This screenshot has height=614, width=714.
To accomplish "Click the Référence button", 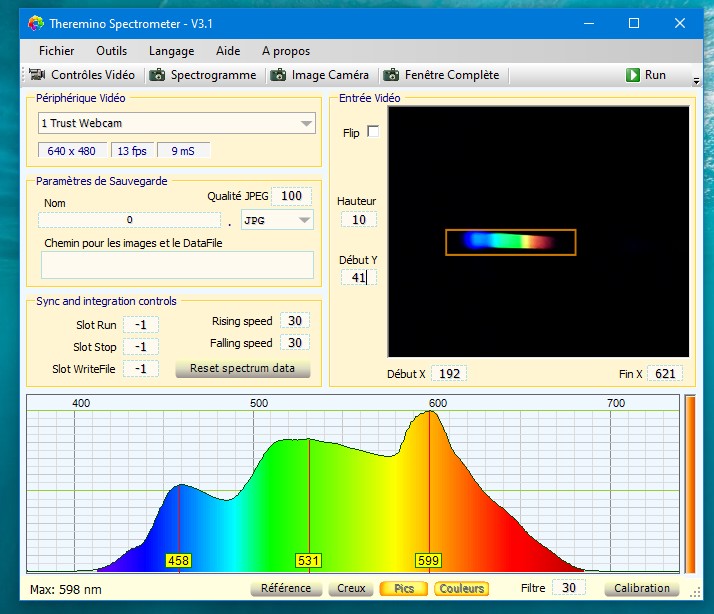I will pos(286,588).
